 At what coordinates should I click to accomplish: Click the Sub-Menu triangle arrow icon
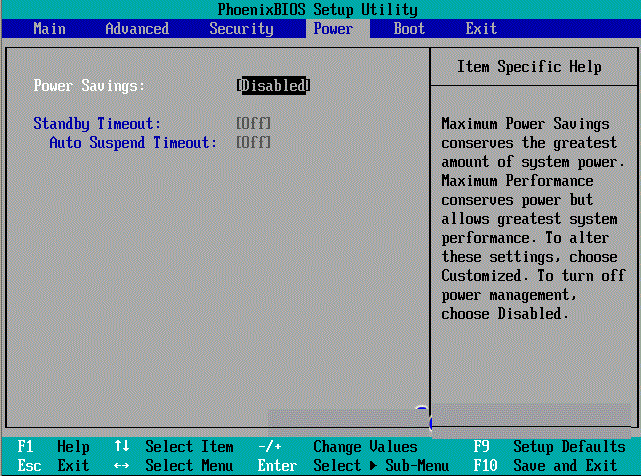(x=370, y=466)
